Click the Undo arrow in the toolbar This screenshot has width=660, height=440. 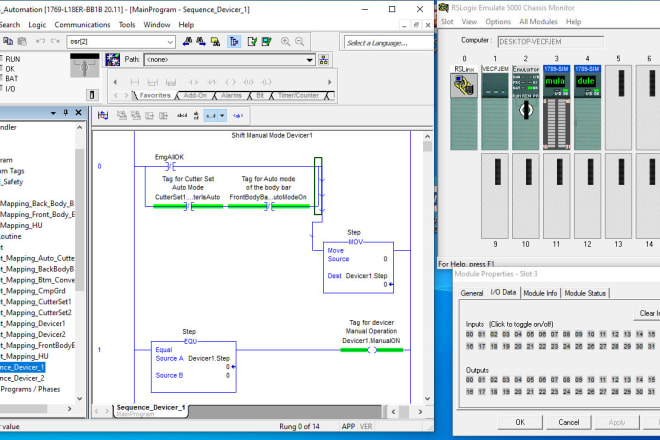[40, 41]
